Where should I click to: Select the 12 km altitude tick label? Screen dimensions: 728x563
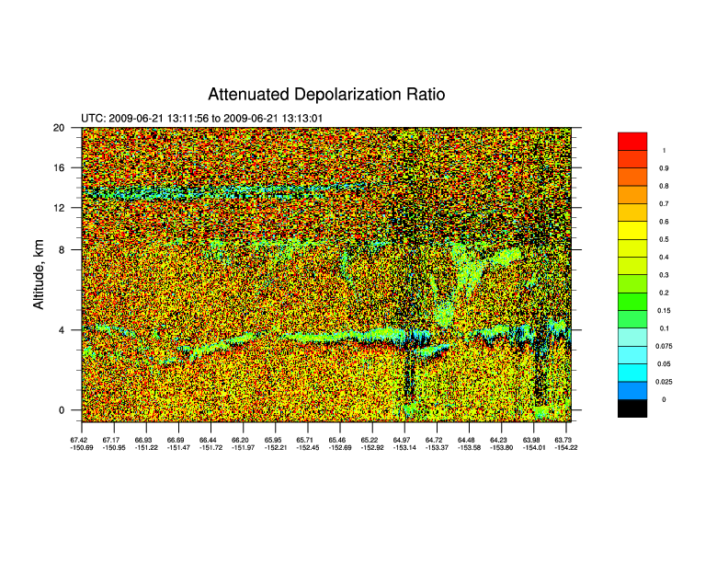pos(58,208)
